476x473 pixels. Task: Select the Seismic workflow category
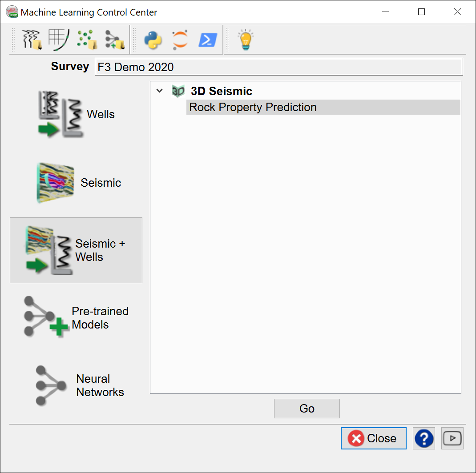pyautogui.click(x=76, y=183)
